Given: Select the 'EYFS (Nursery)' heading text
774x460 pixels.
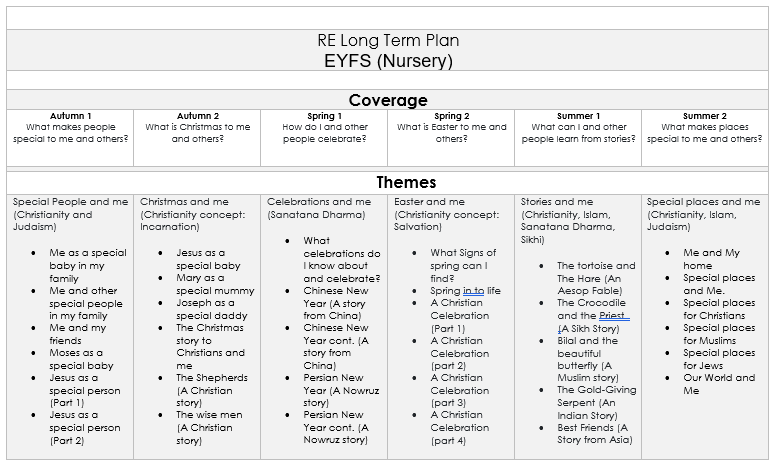Looking at the screenshot, I should click(387, 60).
